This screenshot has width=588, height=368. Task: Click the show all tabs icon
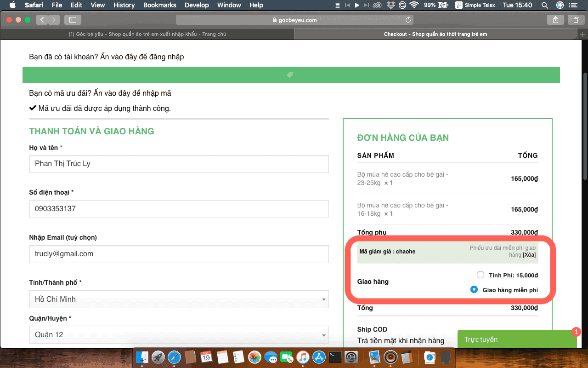pos(576,20)
